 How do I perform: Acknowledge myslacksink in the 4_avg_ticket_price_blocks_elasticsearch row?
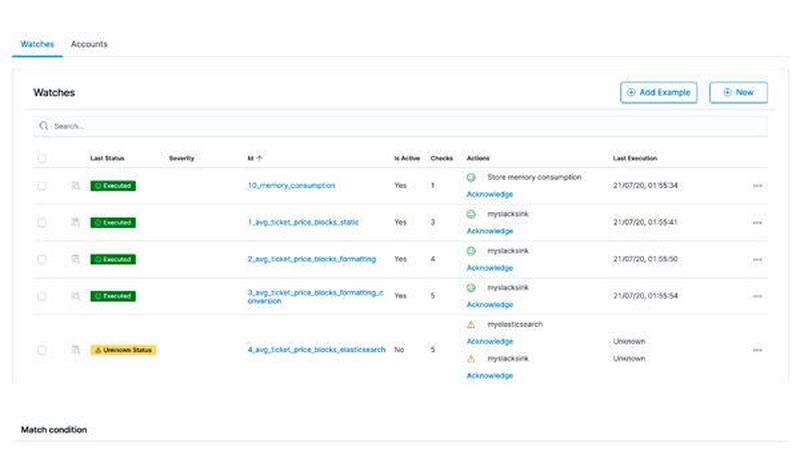coord(490,375)
